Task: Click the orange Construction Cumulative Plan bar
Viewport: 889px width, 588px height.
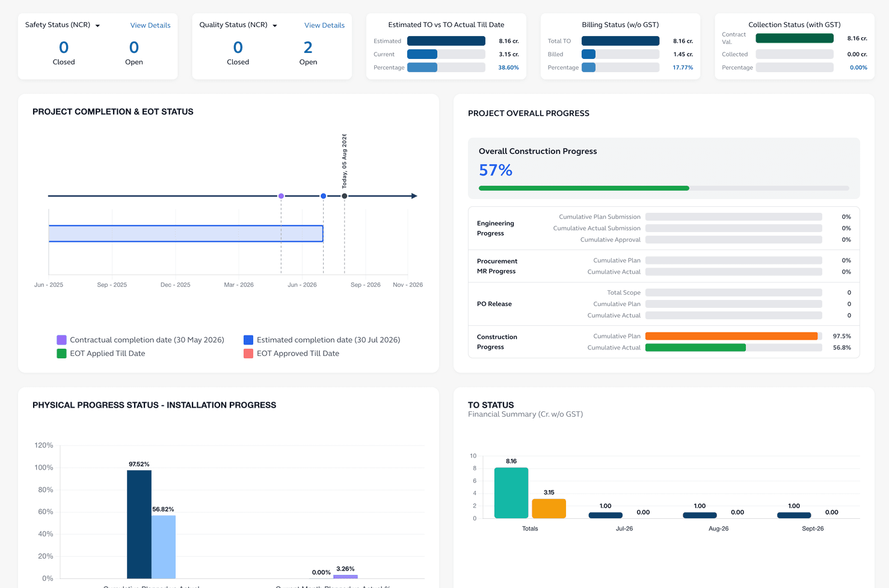Action: click(x=731, y=336)
